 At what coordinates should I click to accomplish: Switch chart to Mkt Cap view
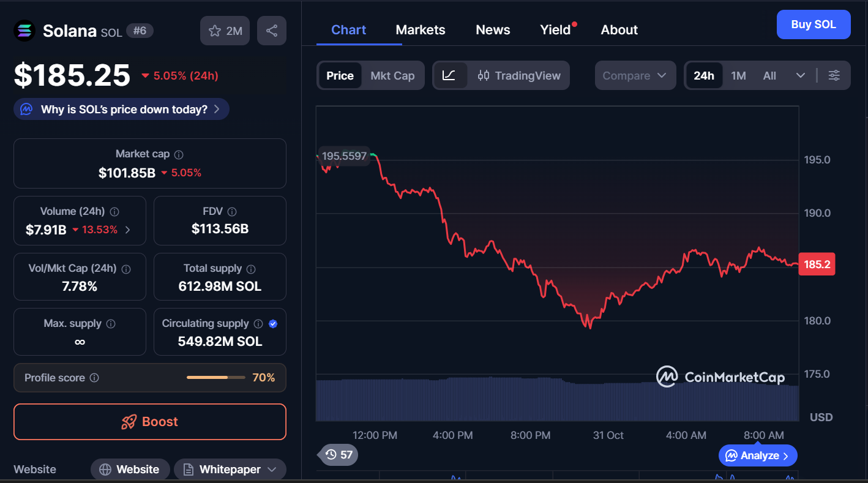392,75
